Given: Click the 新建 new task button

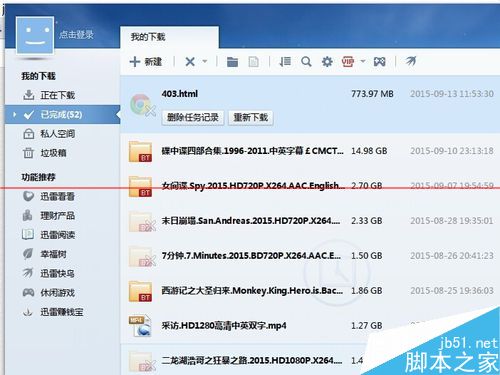Looking at the screenshot, I should [146, 62].
